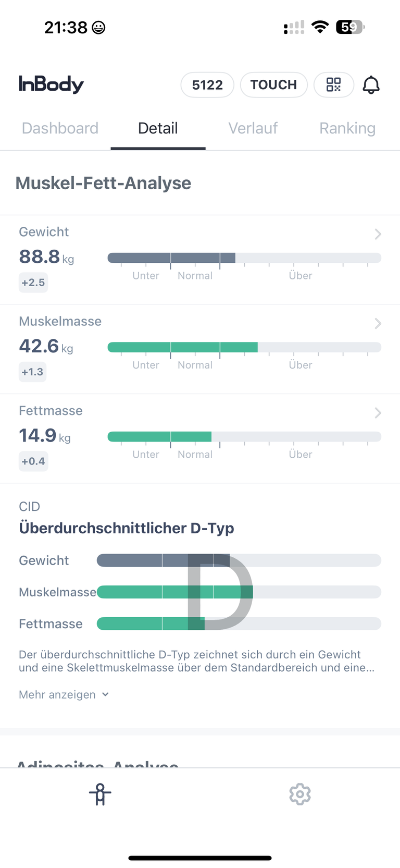
Task: Expand description with Mehr anzeigen
Action: pyautogui.click(x=64, y=694)
